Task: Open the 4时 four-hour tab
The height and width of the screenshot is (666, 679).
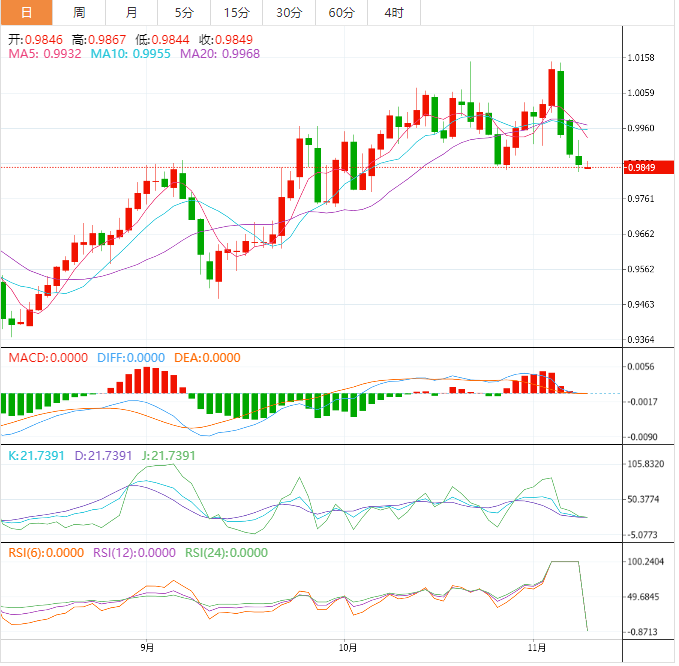Action: pos(394,13)
